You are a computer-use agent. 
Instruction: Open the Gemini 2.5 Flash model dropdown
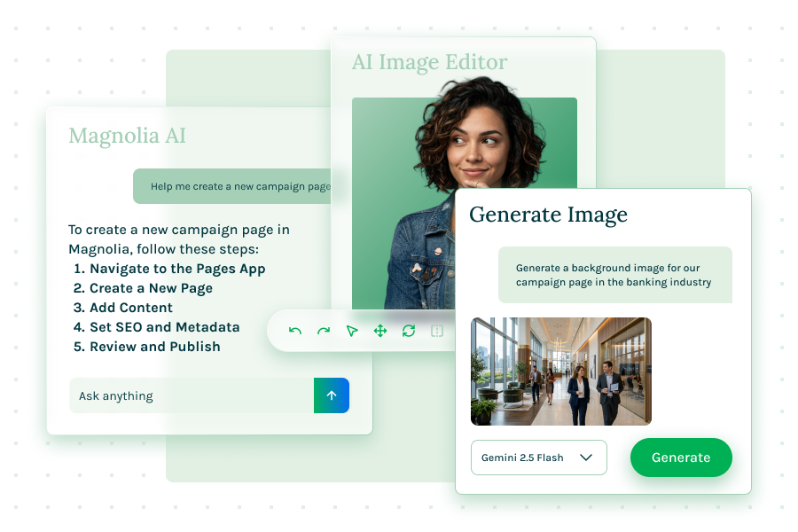tap(539, 458)
